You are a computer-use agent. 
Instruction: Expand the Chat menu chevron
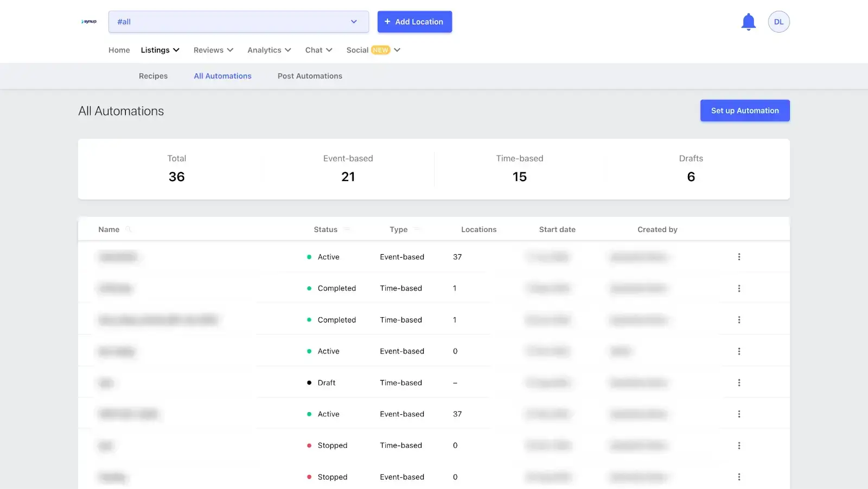[329, 50]
